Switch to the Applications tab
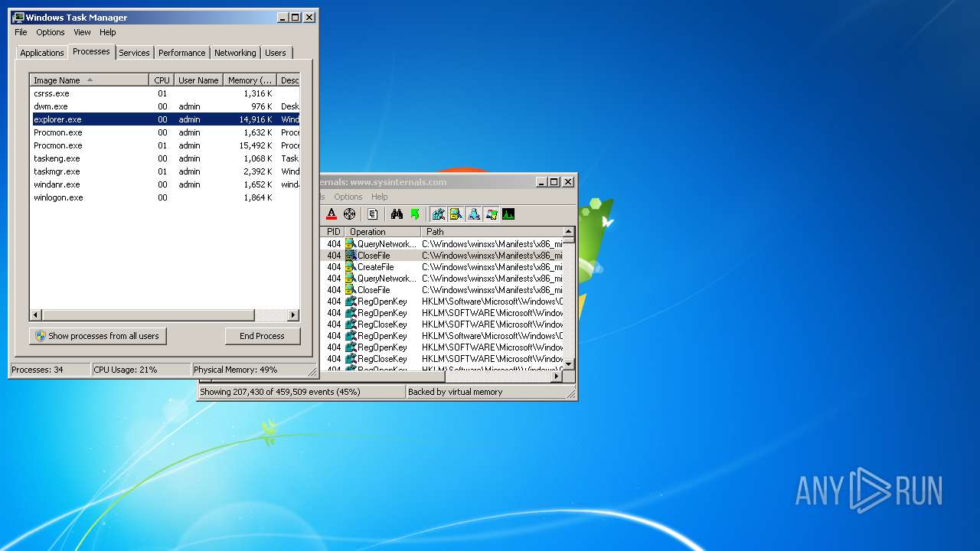 click(x=42, y=53)
